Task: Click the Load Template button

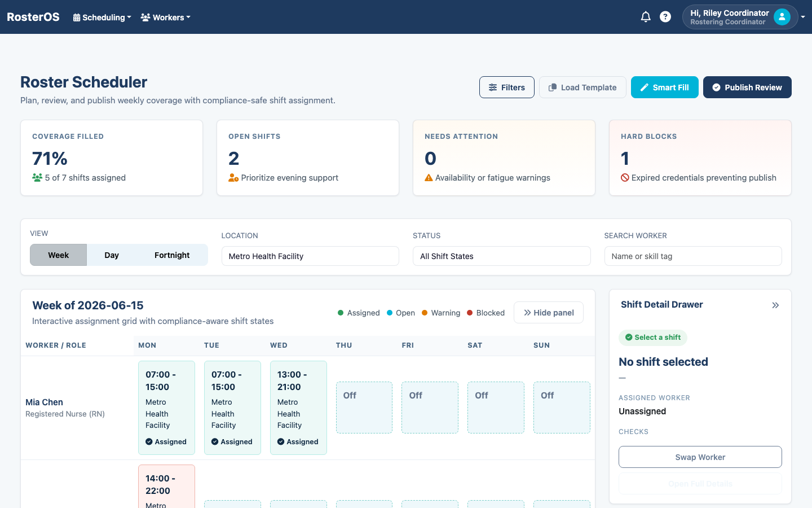Action: [582, 87]
